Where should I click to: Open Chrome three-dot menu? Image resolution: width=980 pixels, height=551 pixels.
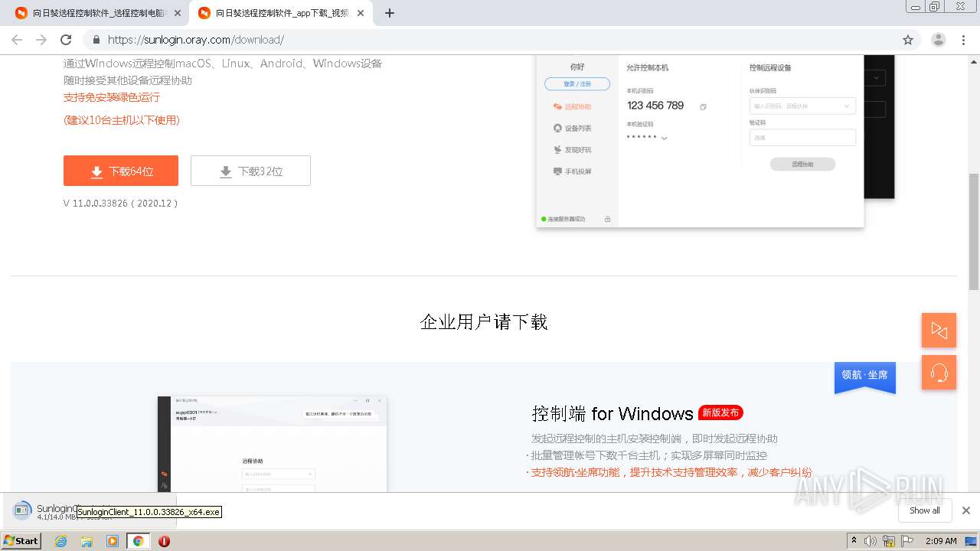(964, 40)
